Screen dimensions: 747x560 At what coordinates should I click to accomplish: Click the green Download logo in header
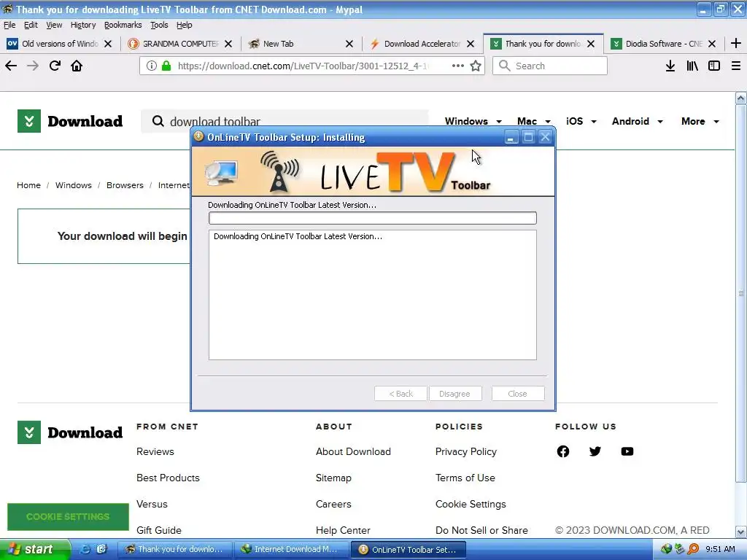pyautogui.click(x=70, y=121)
